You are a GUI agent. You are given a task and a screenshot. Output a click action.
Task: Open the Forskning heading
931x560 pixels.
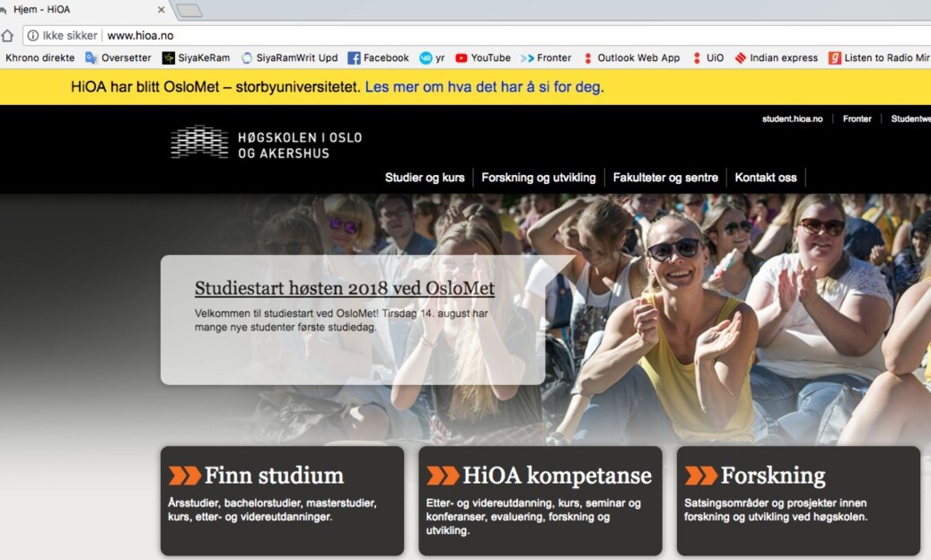click(x=773, y=476)
